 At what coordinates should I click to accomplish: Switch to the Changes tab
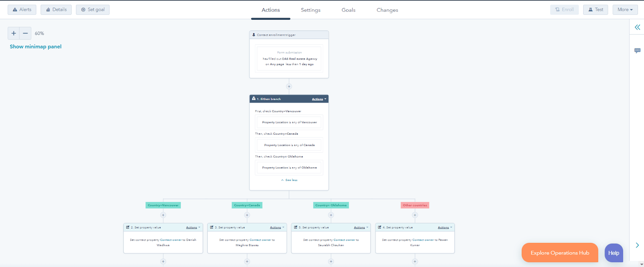pos(387,10)
